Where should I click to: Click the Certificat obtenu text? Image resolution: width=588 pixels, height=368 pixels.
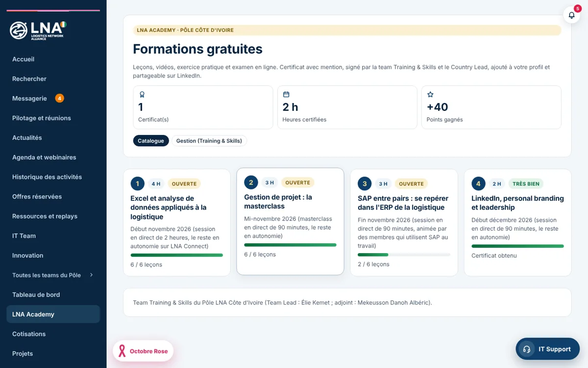click(494, 256)
